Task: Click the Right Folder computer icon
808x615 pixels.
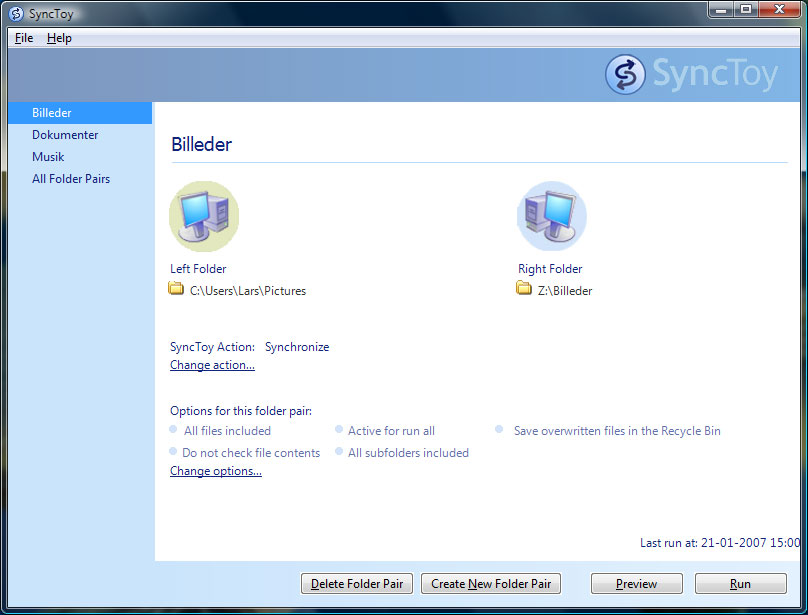Action: (551, 217)
